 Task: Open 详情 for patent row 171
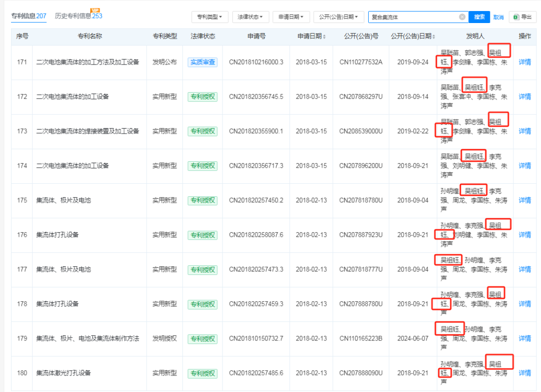(524, 62)
